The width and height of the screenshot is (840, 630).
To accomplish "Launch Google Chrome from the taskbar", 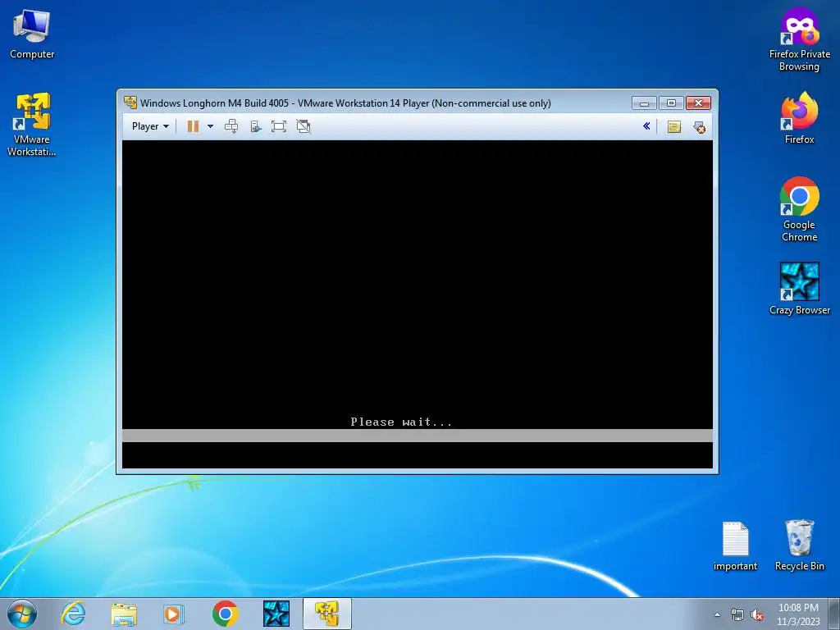I will click(225, 614).
